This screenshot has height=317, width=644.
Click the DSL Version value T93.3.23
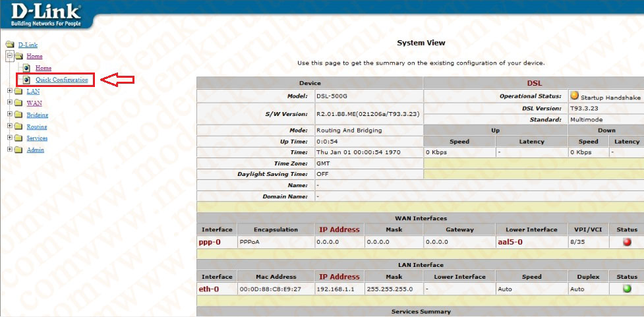(x=585, y=109)
